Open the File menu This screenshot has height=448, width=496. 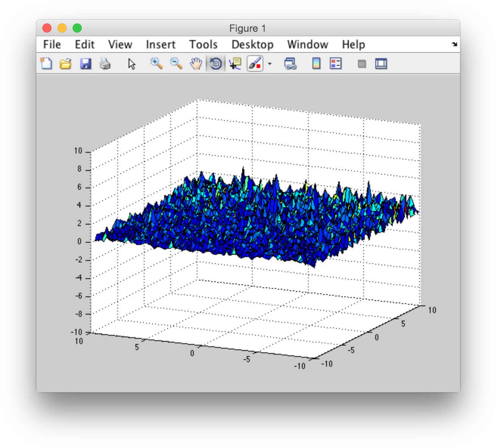tap(51, 44)
